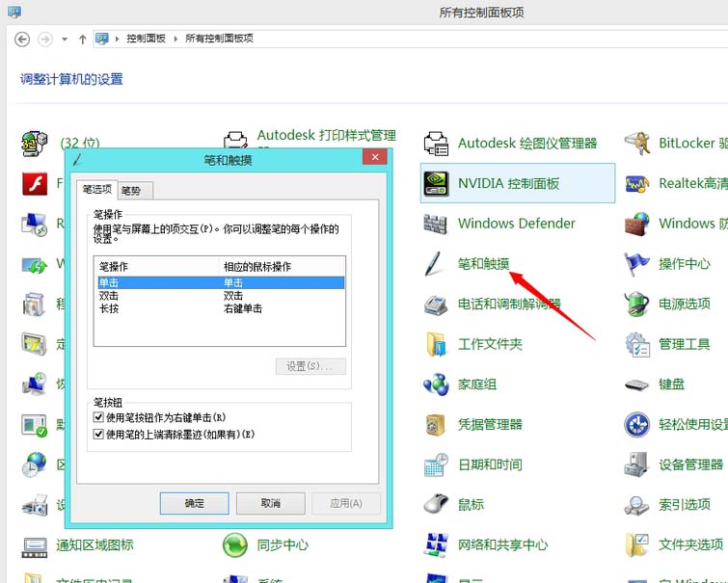The image size is (728, 583).
Task: Go back with the back arrow
Action: [x=22, y=39]
